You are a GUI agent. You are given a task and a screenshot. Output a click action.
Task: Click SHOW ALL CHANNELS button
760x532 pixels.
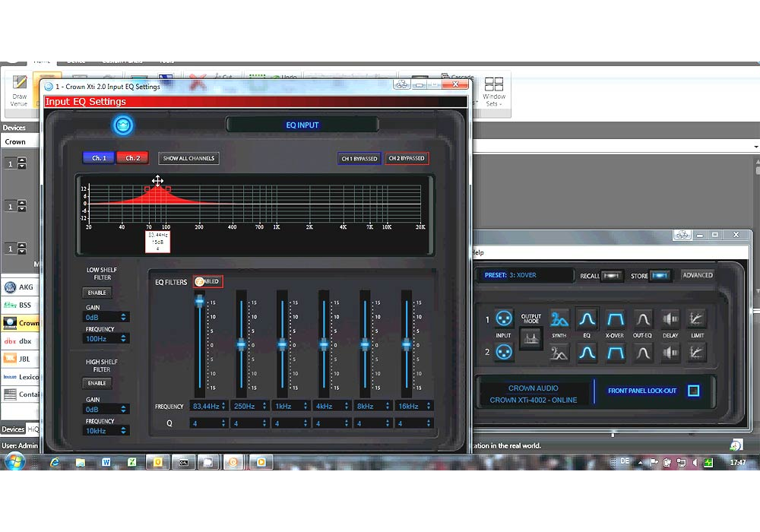point(188,158)
